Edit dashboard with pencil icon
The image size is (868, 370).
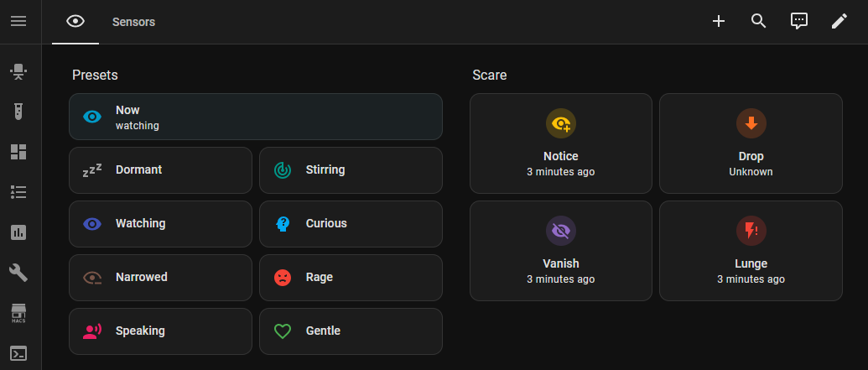tap(839, 22)
